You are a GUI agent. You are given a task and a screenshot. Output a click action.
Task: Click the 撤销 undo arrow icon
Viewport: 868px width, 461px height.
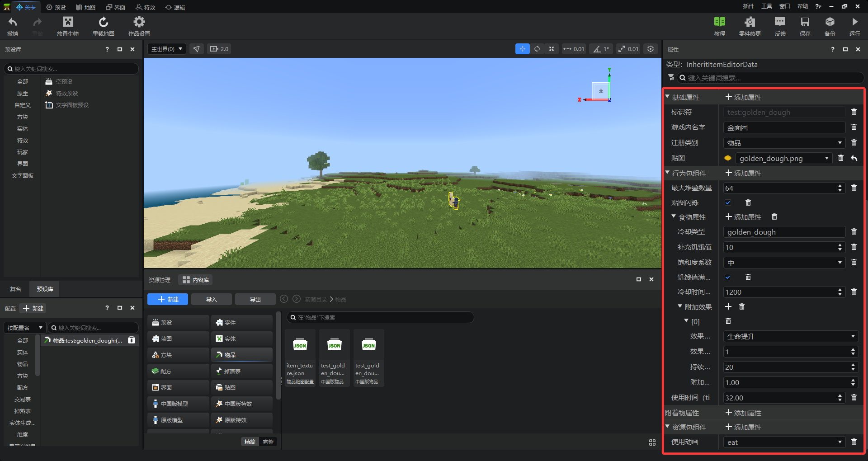click(13, 22)
